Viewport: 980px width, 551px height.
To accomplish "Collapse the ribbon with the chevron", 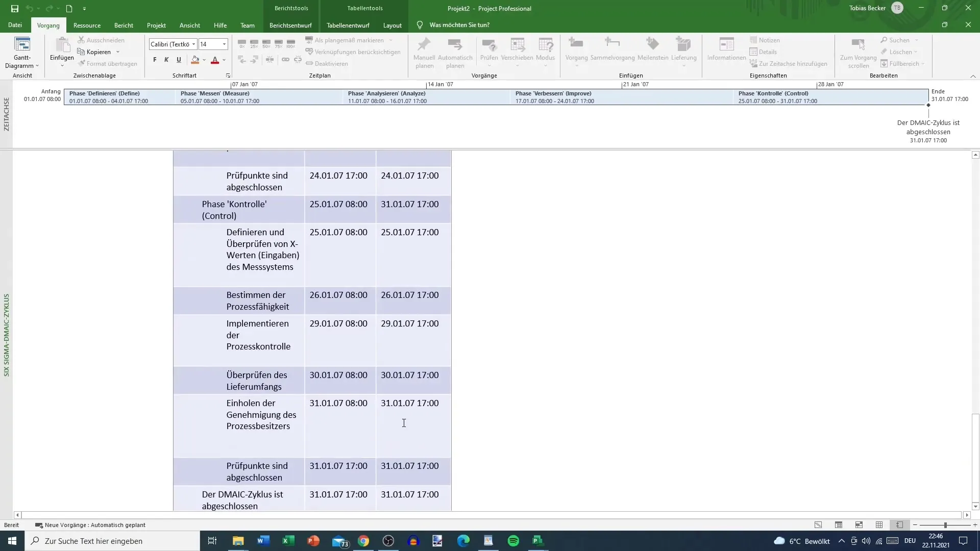I will click(x=973, y=76).
